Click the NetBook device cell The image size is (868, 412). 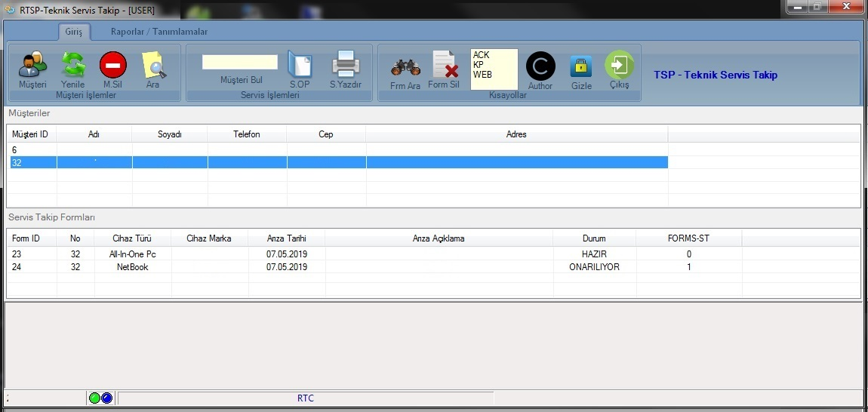pos(133,266)
